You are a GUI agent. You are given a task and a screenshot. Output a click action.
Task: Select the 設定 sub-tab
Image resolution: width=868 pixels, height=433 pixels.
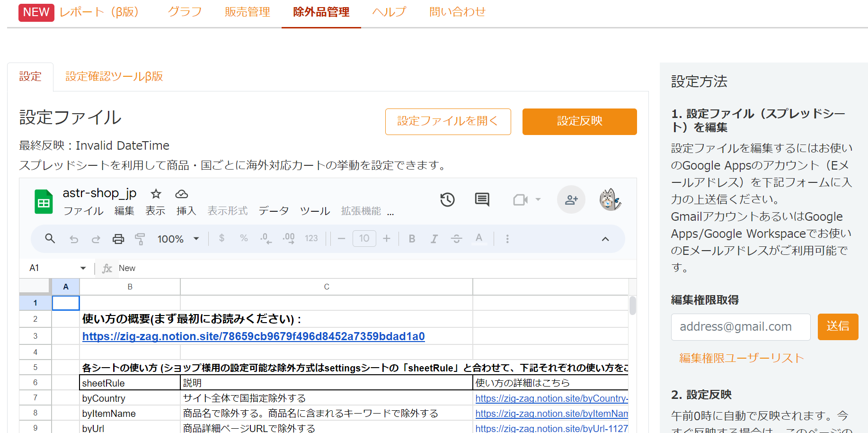click(30, 77)
